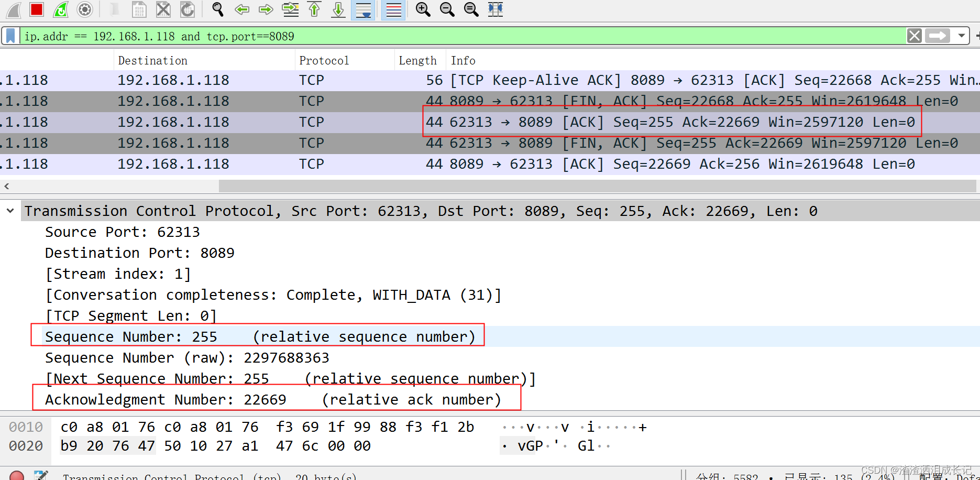Select the Sequence Number (raw) field
This screenshot has height=480, width=980.
[x=187, y=357]
